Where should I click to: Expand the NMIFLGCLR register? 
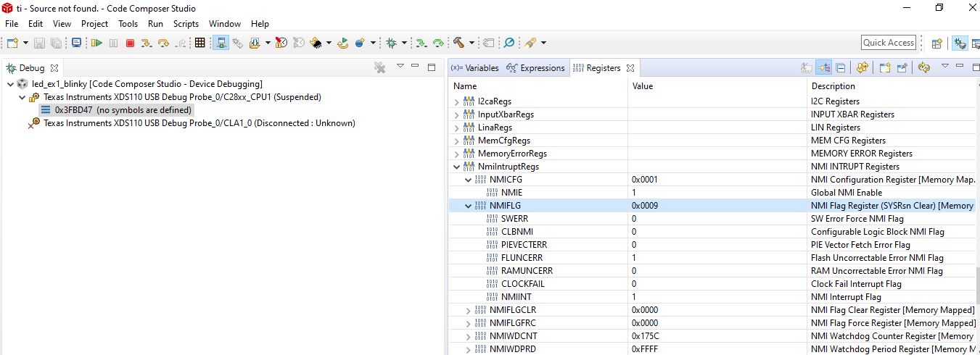468,310
